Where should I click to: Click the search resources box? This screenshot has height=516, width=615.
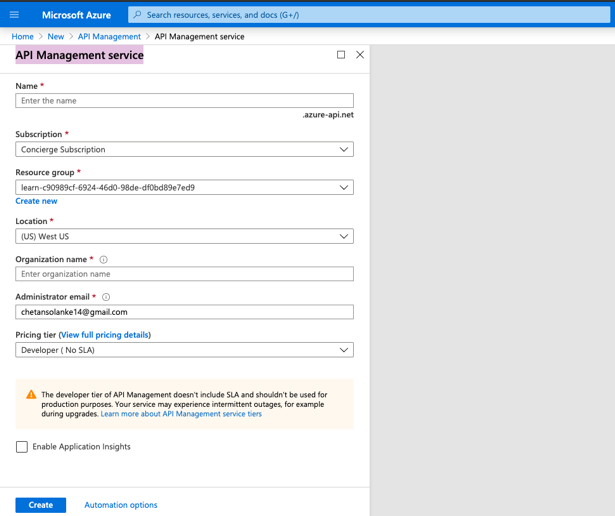tap(369, 15)
